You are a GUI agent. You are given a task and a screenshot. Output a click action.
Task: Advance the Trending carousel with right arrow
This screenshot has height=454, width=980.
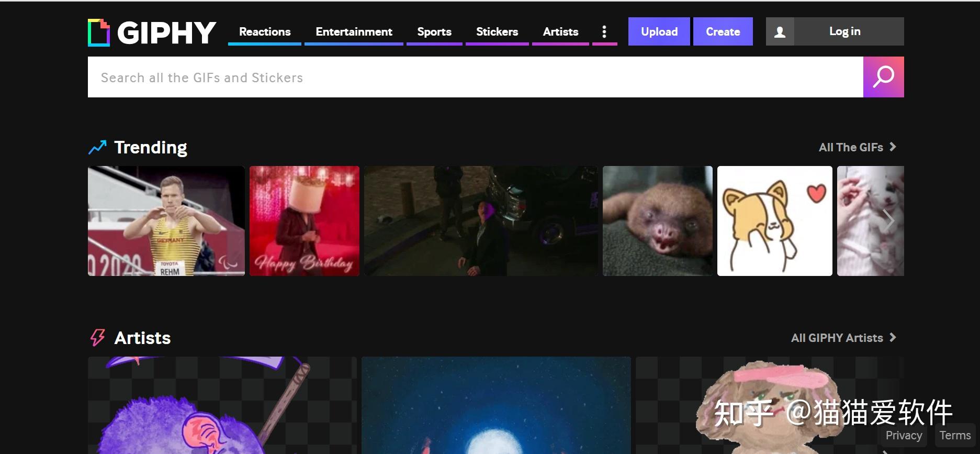(x=888, y=220)
